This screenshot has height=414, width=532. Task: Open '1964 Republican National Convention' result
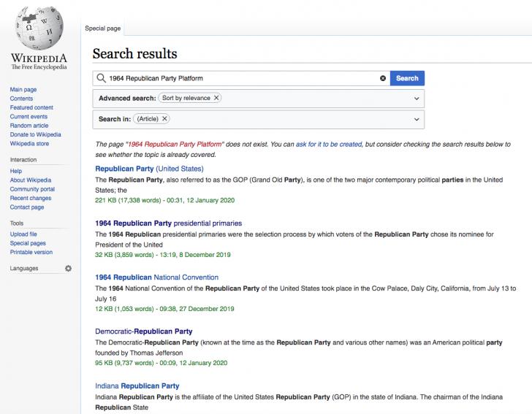[x=156, y=277]
